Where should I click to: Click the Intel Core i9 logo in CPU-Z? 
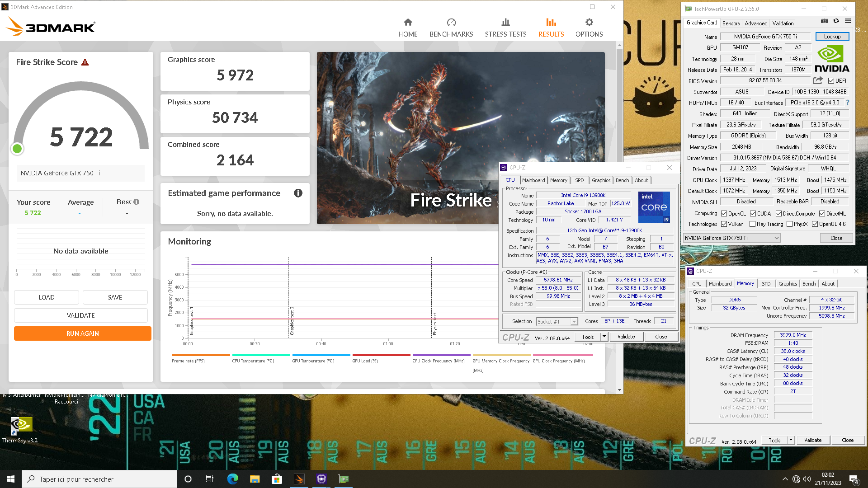point(654,207)
